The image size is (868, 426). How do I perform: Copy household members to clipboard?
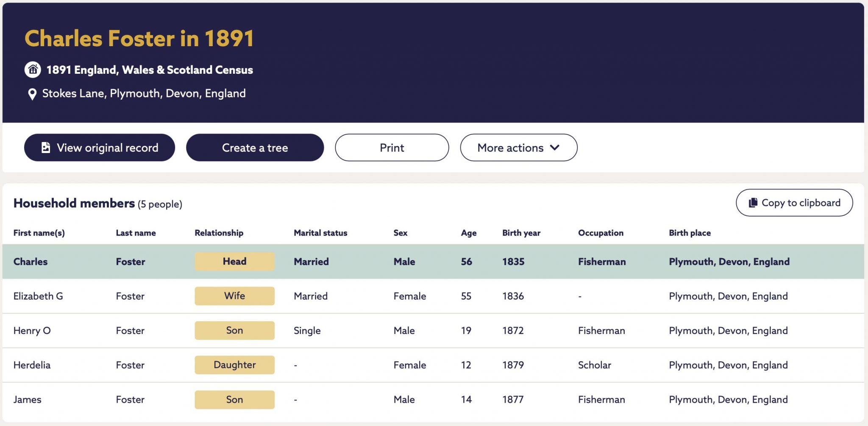coord(794,203)
